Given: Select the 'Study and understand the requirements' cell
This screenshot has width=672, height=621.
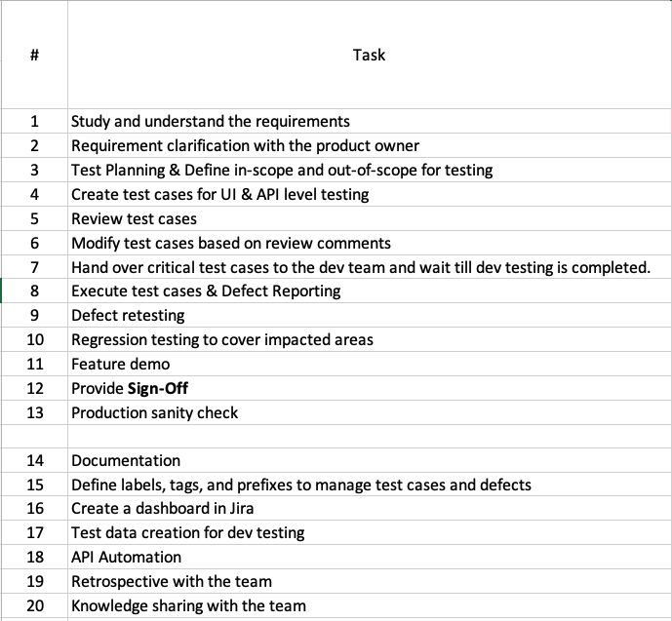Looking at the screenshot, I should pos(370,121).
